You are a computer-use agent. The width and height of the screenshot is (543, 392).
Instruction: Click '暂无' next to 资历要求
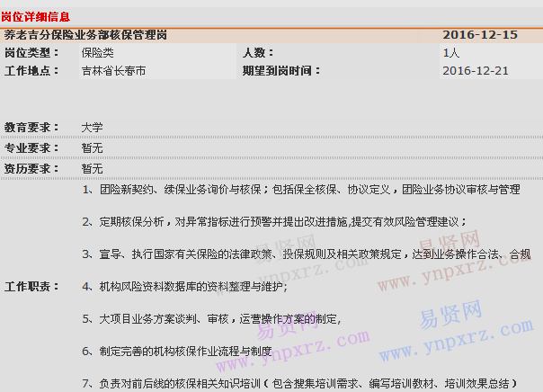point(92,169)
